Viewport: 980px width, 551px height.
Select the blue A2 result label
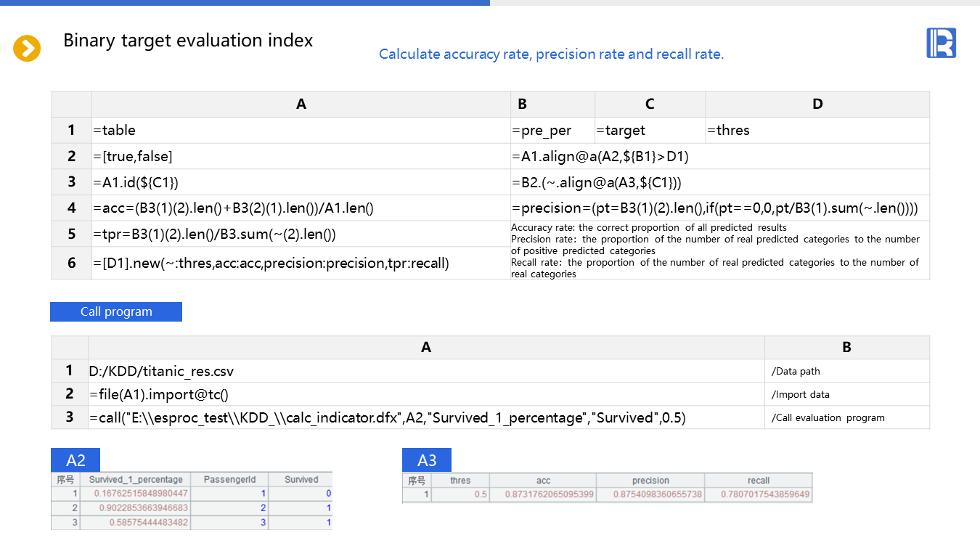click(75, 460)
